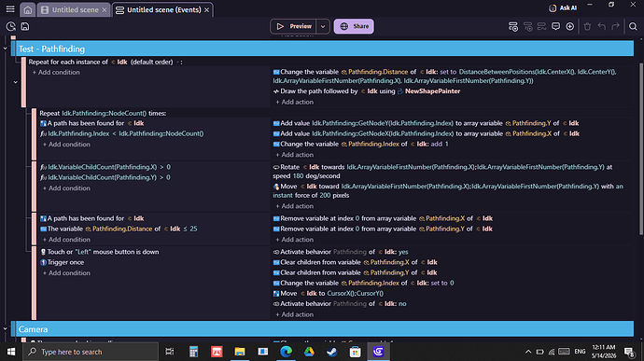Screen dimensions: 644x361
Task: Open Microsoft Edge from the taskbar
Action: point(286,352)
